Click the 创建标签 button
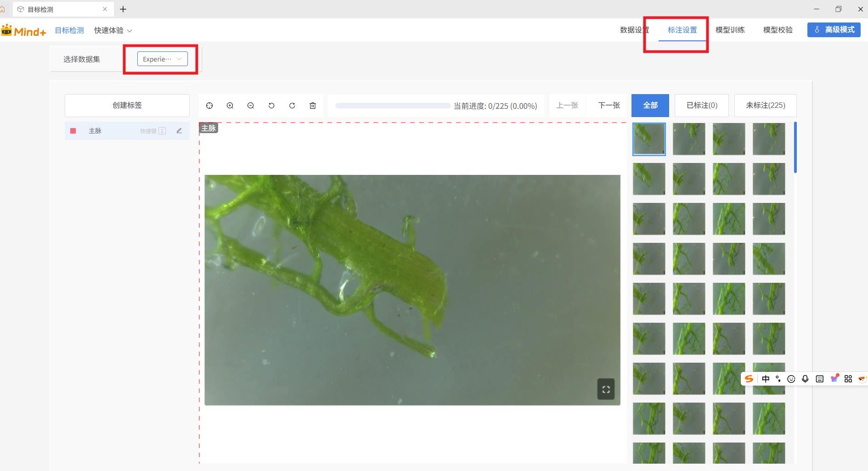The width and height of the screenshot is (868, 471). tap(127, 105)
